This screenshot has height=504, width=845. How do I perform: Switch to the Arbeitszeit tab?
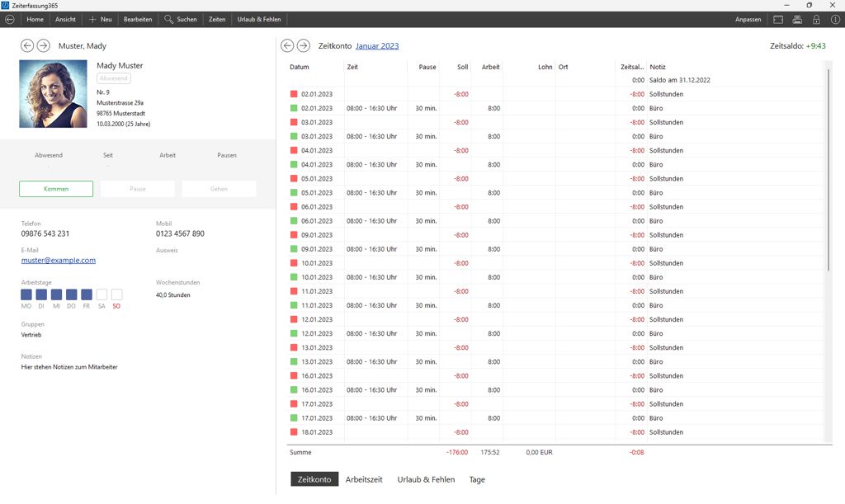click(363, 479)
